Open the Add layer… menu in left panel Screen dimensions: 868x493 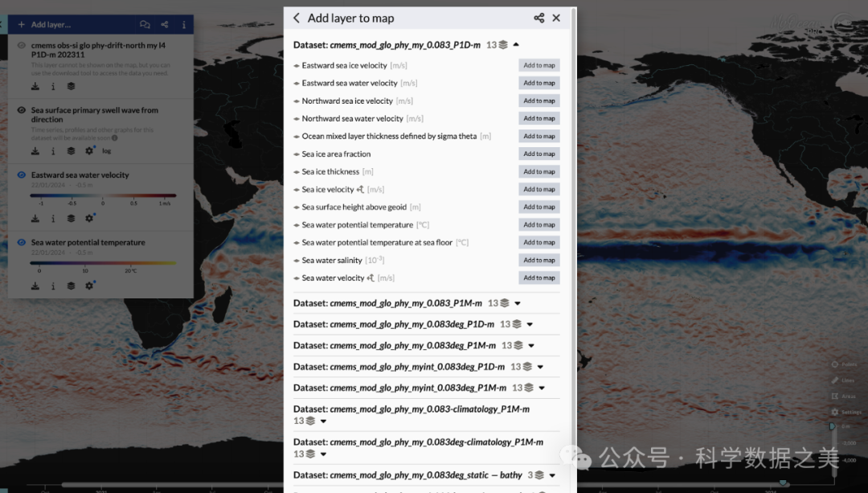pos(45,25)
